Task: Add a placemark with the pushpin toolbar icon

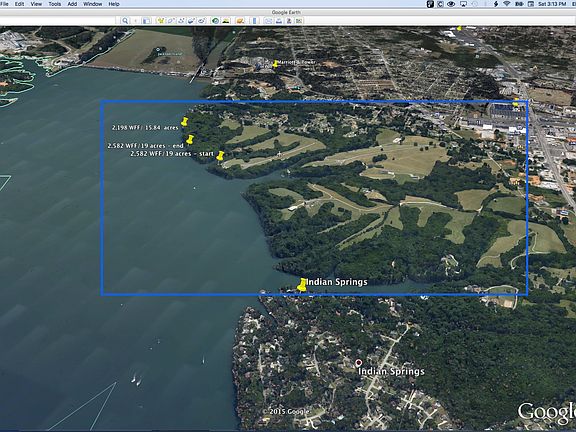Action: click(161, 21)
